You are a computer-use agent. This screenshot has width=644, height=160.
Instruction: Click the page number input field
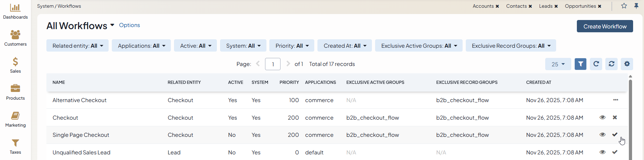tap(272, 64)
